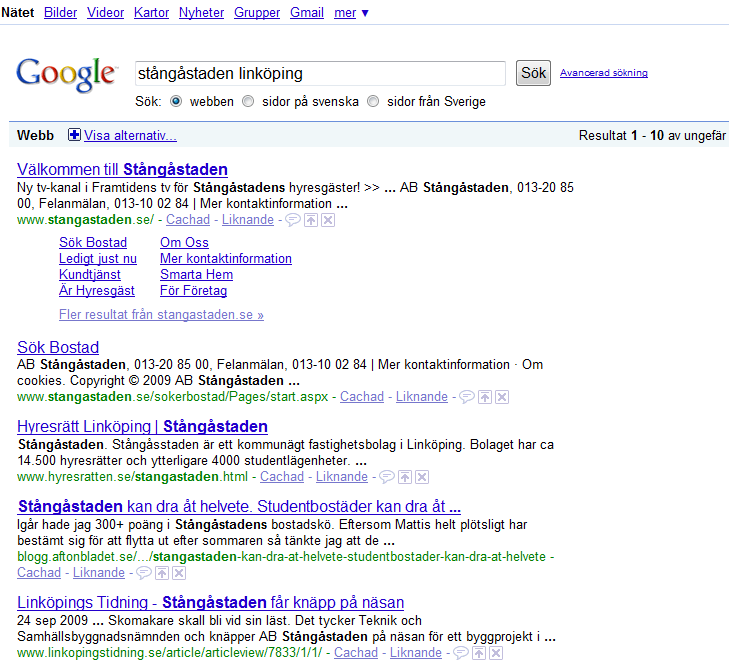This screenshot has width=729, height=670.
Task: Promote the sokerbostad start.aspx result
Action: pyautogui.click(x=485, y=397)
